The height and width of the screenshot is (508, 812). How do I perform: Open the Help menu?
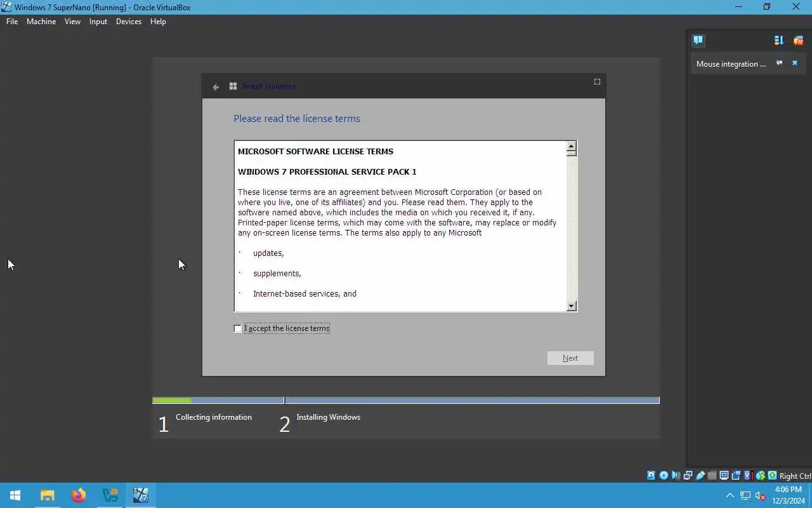tap(158, 21)
